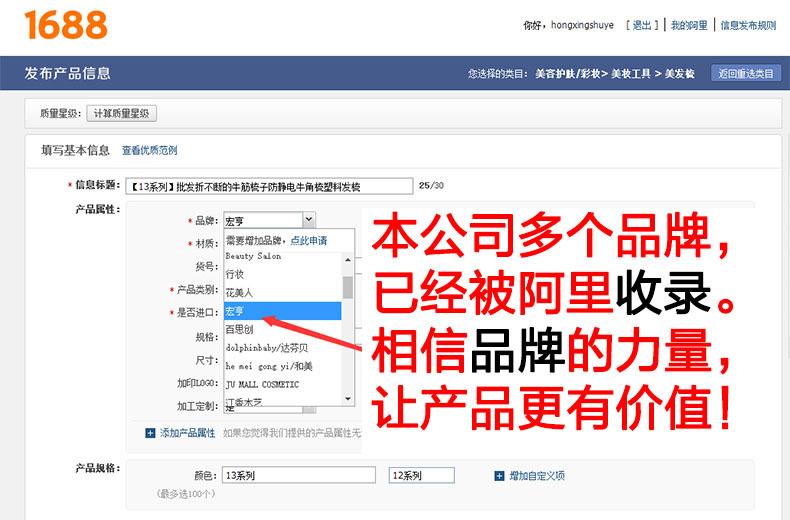This screenshot has height=520, width=790.
Task: Click 美妆工具 category breadcrumb
Action: [631, 74]
